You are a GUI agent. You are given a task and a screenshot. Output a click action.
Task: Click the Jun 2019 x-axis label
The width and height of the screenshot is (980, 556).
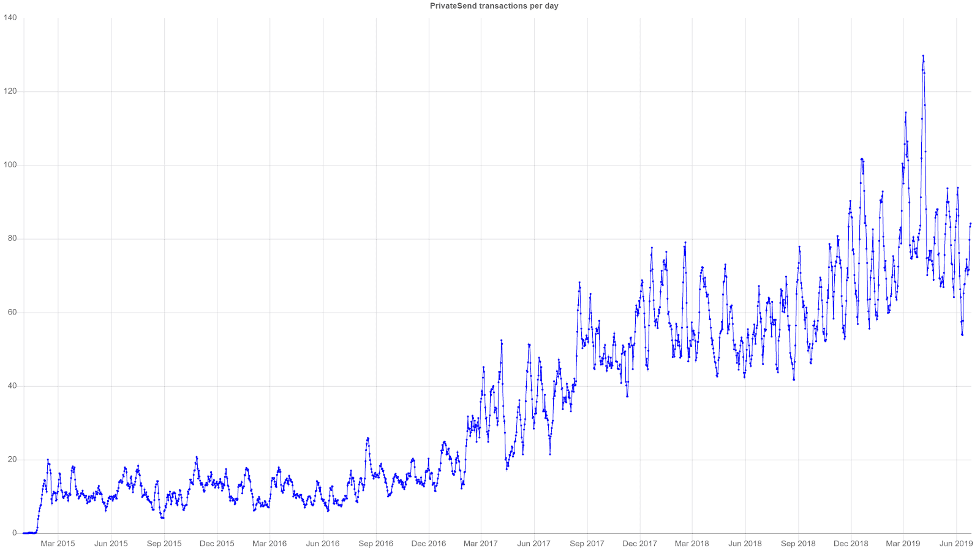tap(956, 544)
